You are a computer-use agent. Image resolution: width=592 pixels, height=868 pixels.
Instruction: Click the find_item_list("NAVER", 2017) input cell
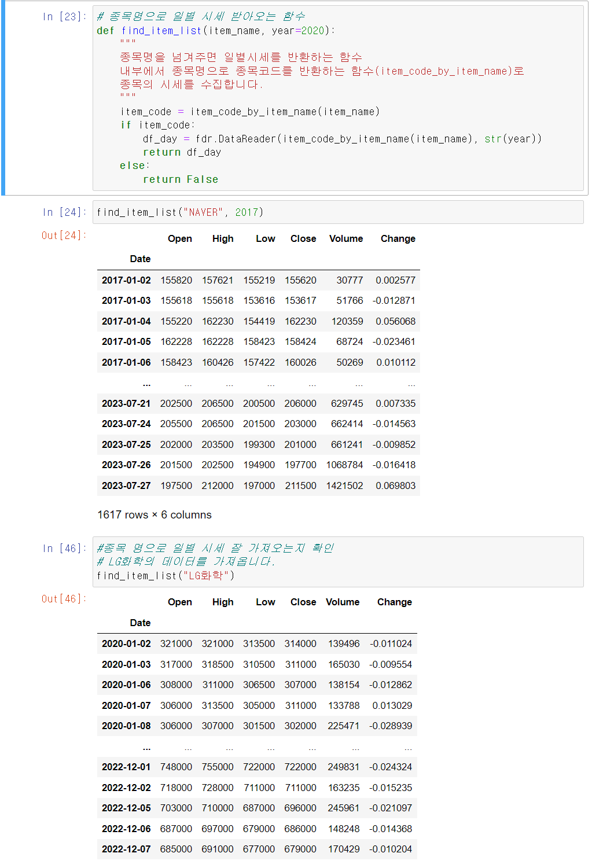point(338,212)
